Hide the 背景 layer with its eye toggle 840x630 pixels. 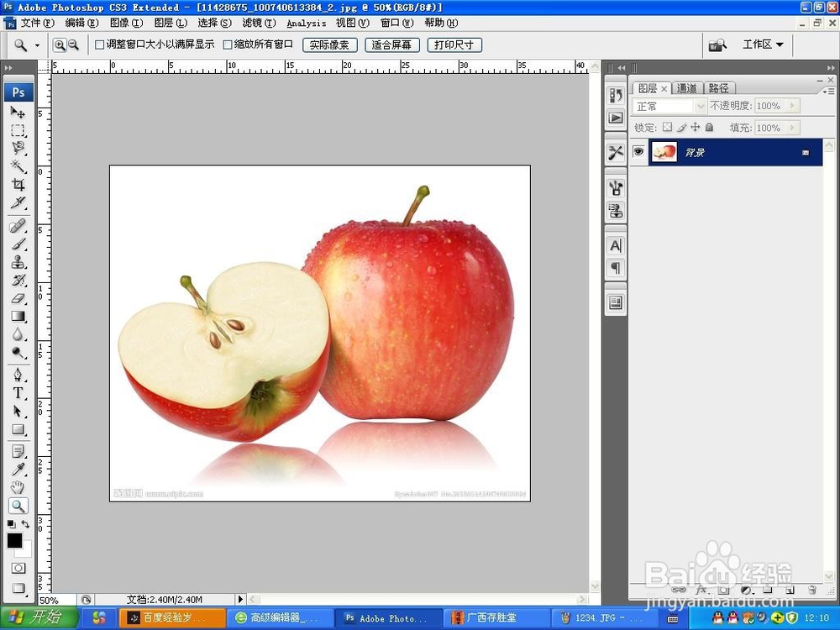point(639,152)
